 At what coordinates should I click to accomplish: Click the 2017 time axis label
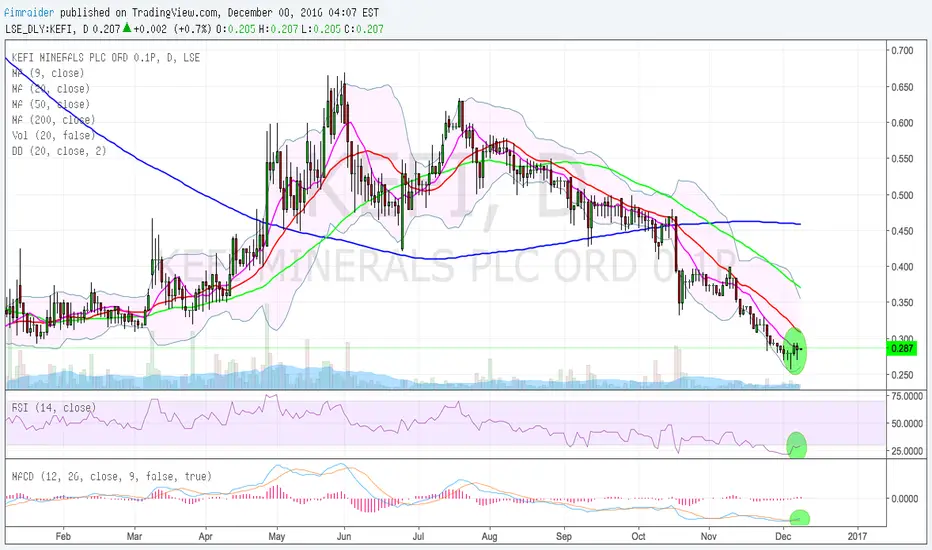pyautogui.click(x=857, y=536)
